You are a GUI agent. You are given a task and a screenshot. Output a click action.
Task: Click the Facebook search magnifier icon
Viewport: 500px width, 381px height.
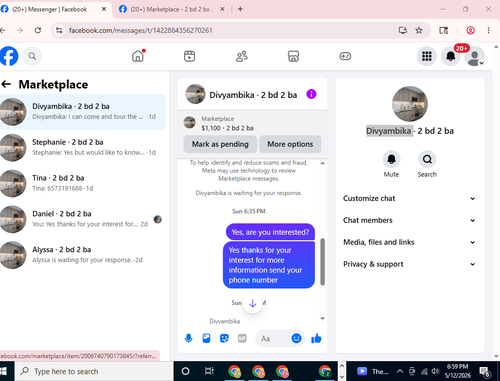click(x=32, y=56)
